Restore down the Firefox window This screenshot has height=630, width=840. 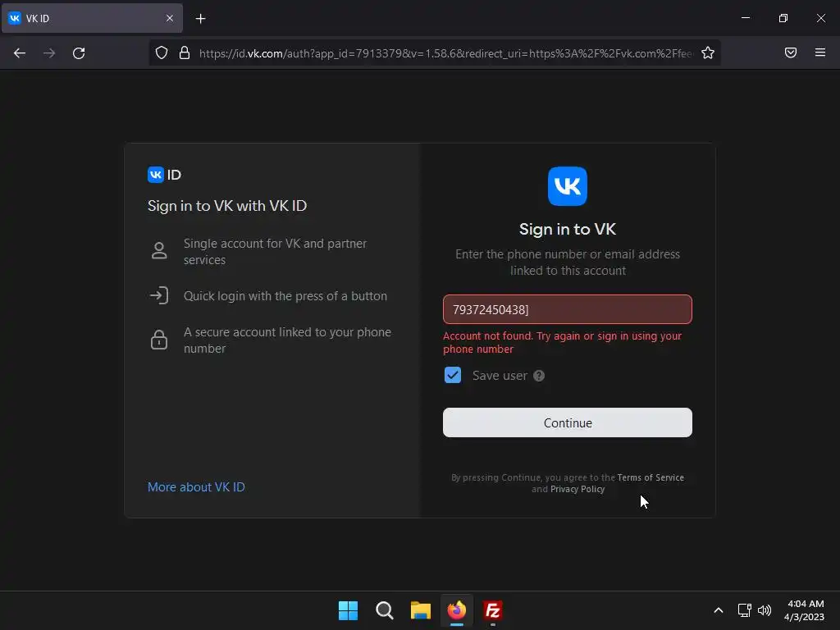coord(783,18)
